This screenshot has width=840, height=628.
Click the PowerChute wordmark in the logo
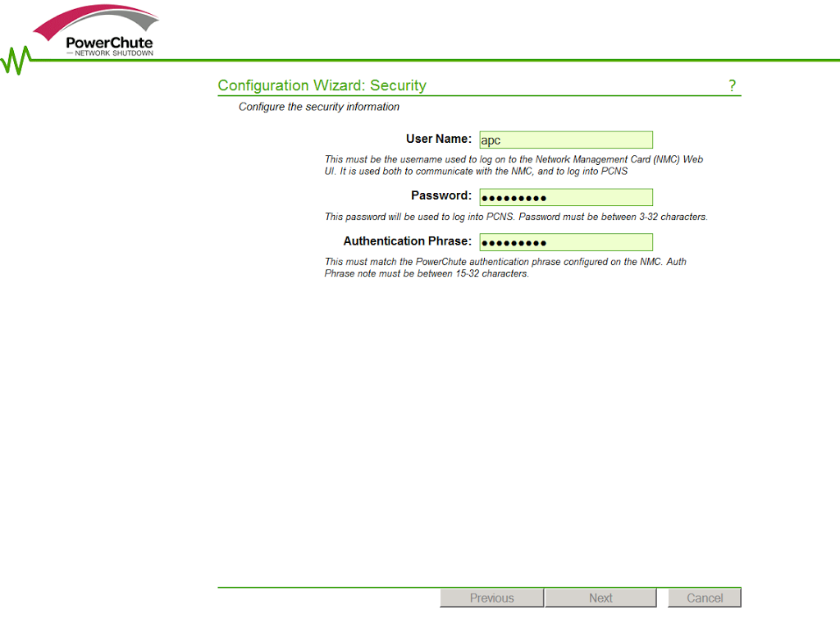(109, 43)
